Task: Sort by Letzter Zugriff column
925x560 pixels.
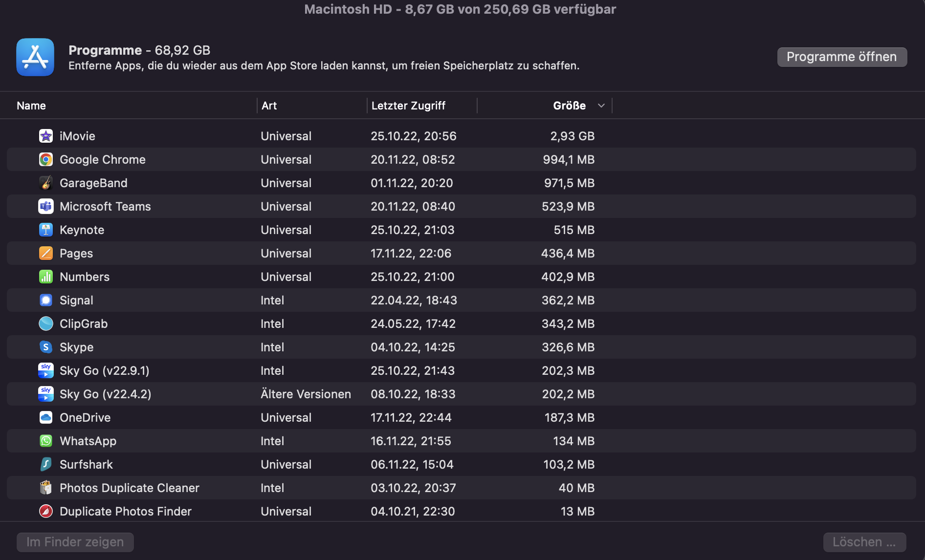Action: point(408,106)
